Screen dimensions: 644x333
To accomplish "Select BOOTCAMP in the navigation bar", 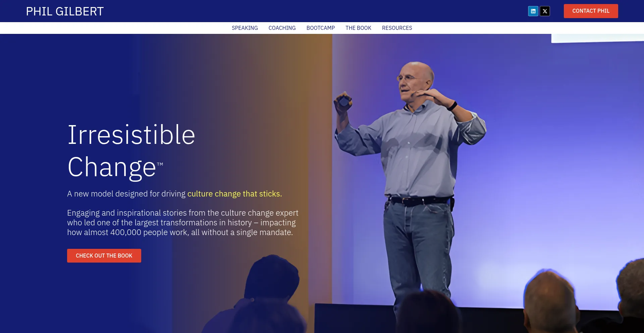I will tap(320, 28).
